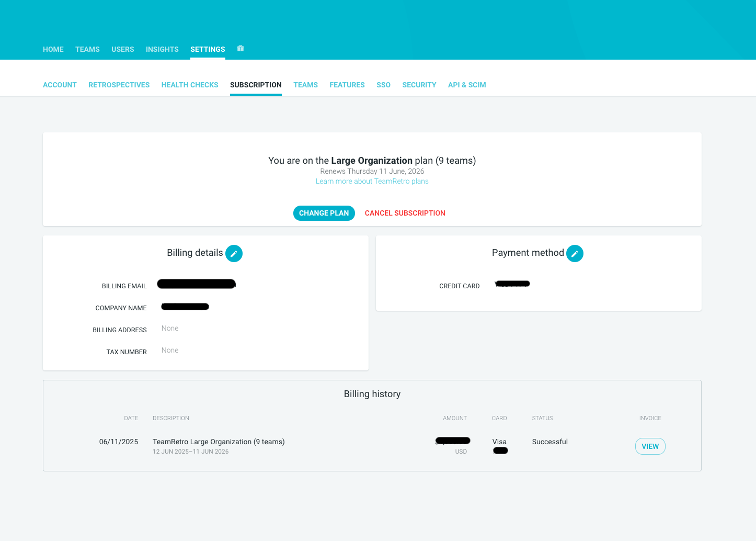Viewport: 756px width, 541px height.
Task: Switch to the Health Checks tab
Action: coord(190,85)
